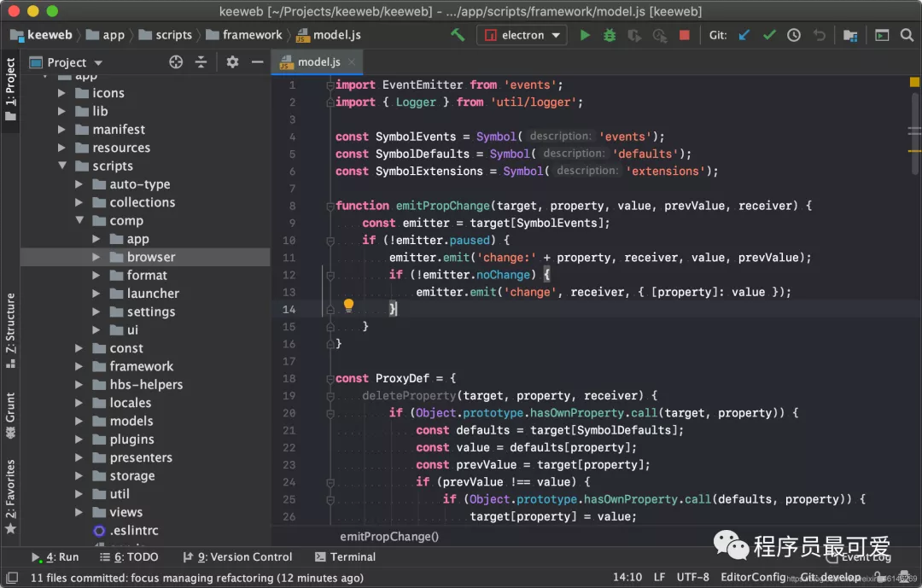Place cursor on line 14 closing brace
This screenshot has width=922, height=588.
(x=393, y=309)
